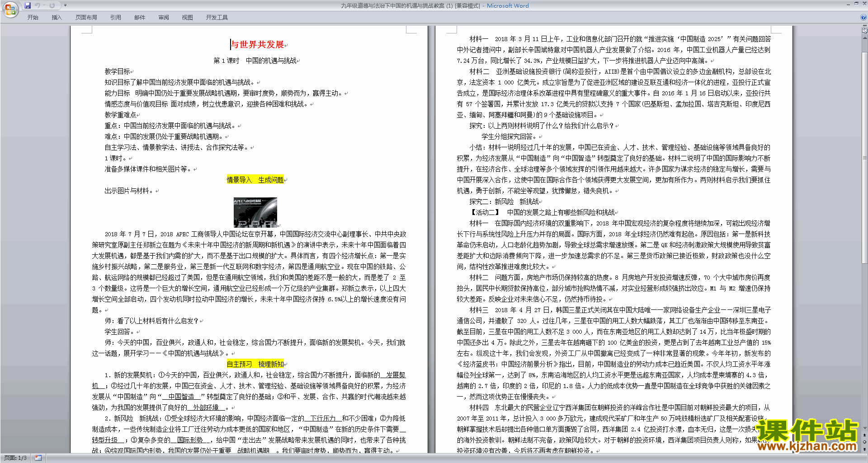This screenshot has width=868, height=463.
Task: Click the line 1课时。 on page one
Action: tap(116, 158)
